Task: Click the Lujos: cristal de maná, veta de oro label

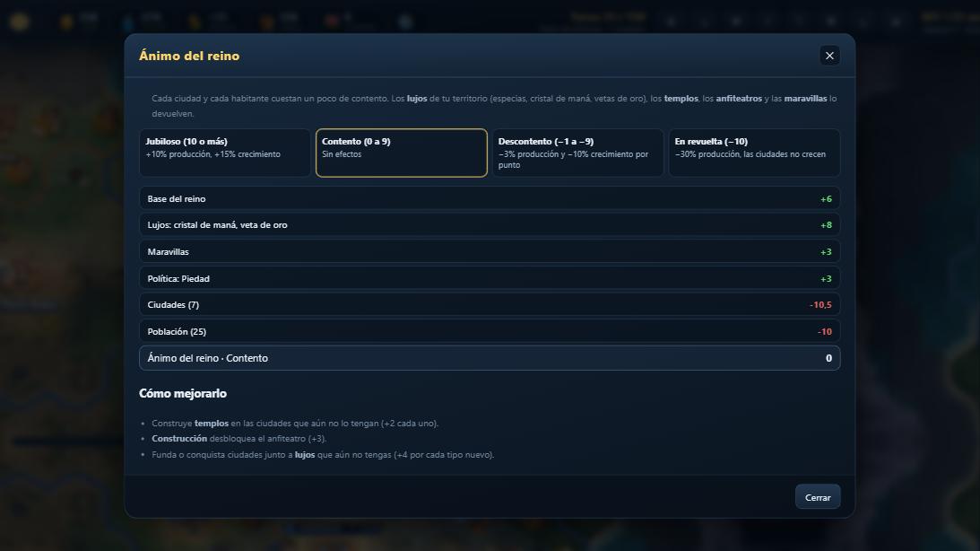Action: [x=218, y=225]
